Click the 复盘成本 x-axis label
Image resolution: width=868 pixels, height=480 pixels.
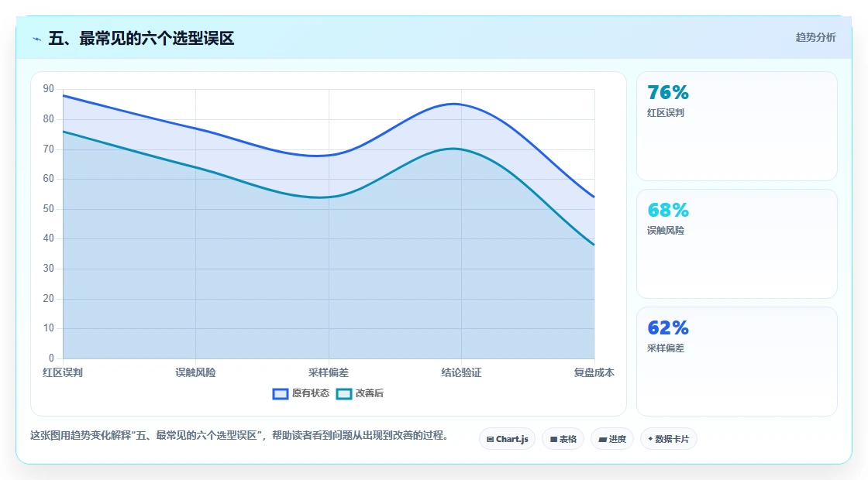pos(594,372)
